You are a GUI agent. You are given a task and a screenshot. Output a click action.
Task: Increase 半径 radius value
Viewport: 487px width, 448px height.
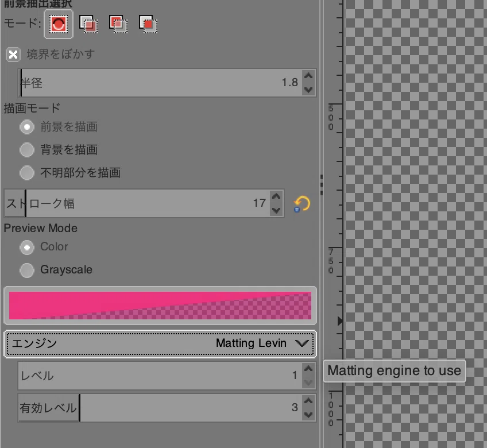click(308, 76)
